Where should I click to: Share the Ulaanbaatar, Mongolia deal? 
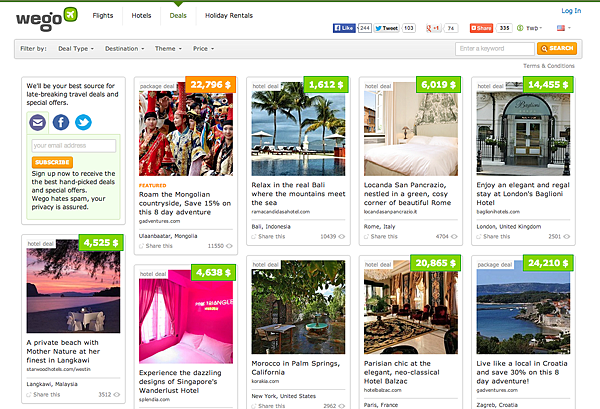click(156, 246)
